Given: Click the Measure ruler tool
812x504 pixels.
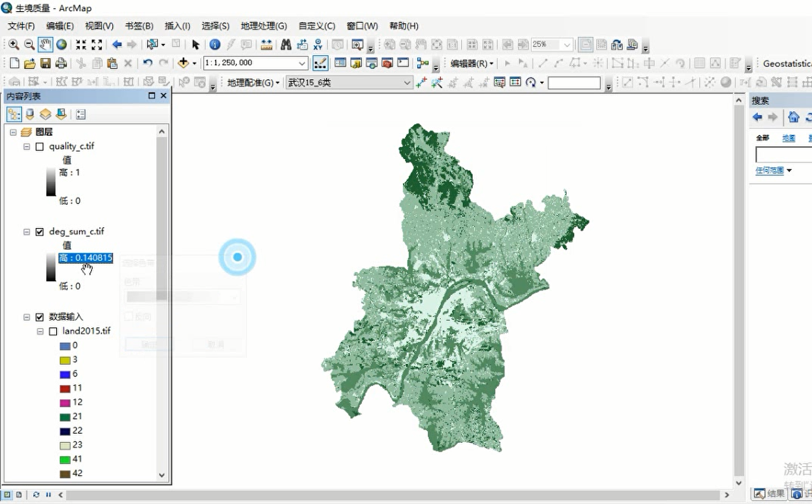Looking at the screenshot, I should (x=266, y=44).
